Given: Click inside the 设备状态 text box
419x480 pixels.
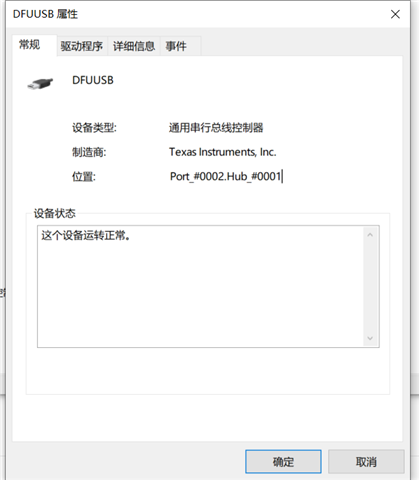Looking at the screenshot, I should point(201,286).
